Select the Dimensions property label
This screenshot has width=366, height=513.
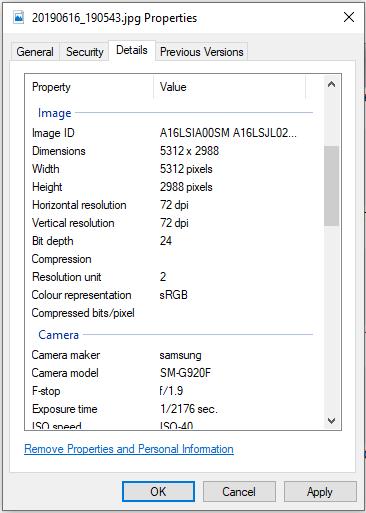coord(59,151)
